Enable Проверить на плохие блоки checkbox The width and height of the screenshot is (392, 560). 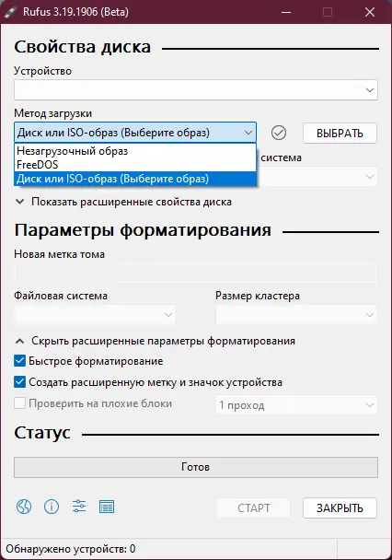pos(19,403)
